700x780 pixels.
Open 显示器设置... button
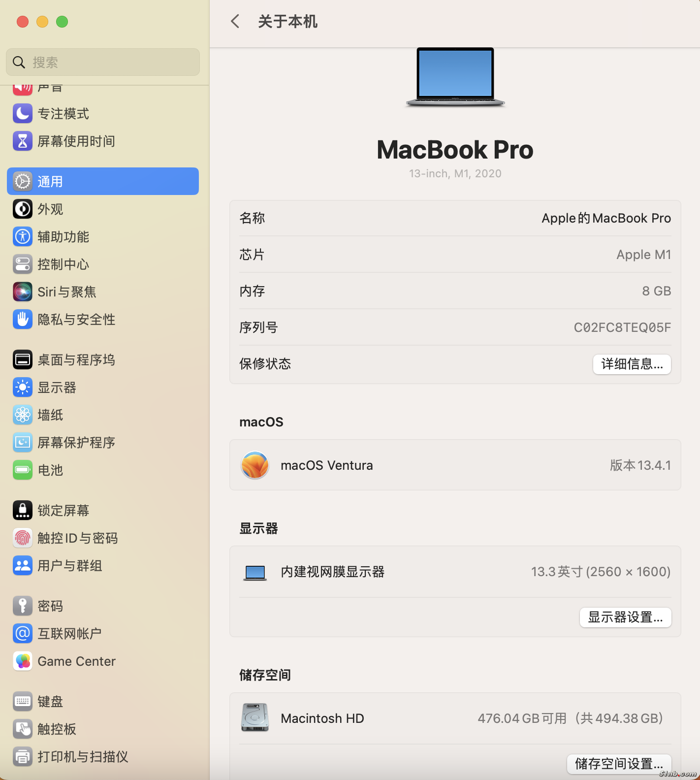(626, 617)
